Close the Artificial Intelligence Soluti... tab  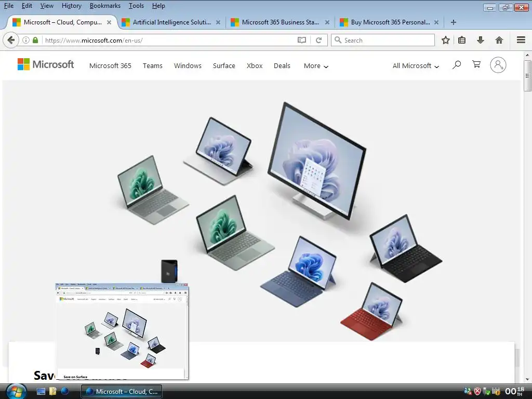click(218, 22)
